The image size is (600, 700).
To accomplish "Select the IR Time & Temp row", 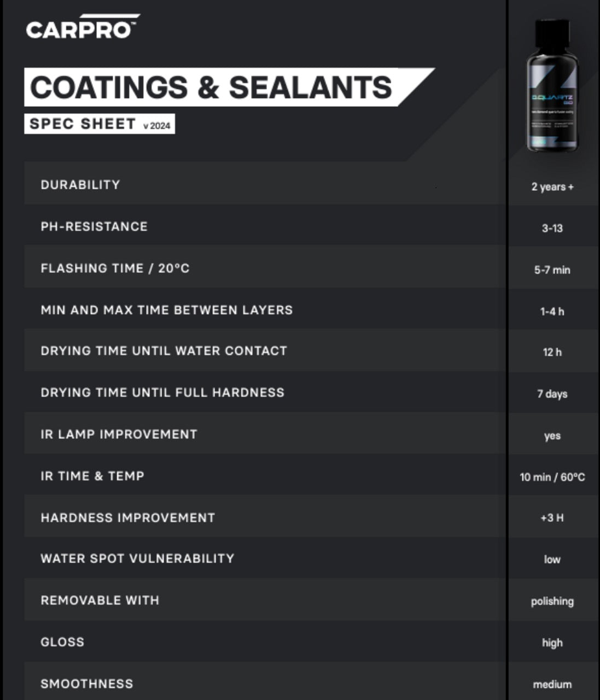I will tap(92, 476).
